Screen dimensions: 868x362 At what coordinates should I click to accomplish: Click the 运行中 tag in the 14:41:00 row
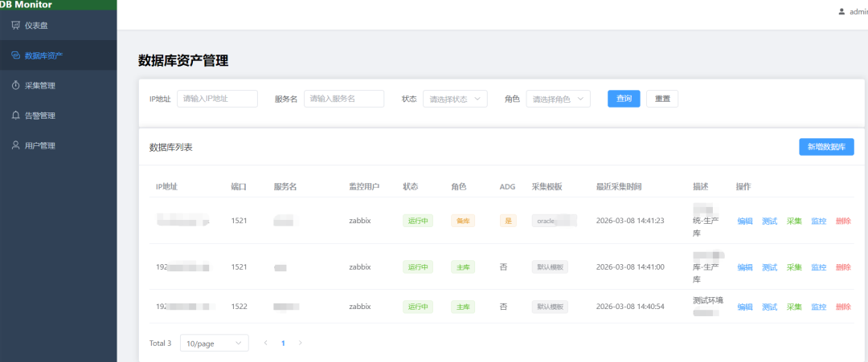[418, 267]
